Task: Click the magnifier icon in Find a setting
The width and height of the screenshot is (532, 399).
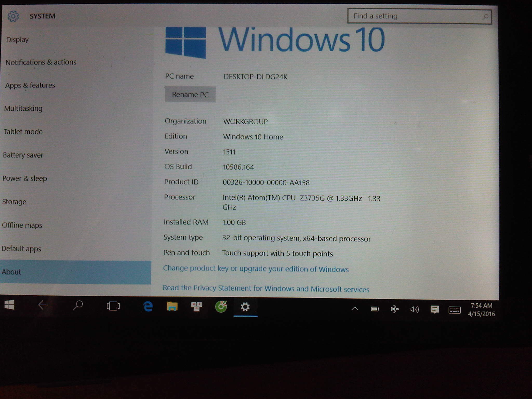Action: [x=485, y=17]
